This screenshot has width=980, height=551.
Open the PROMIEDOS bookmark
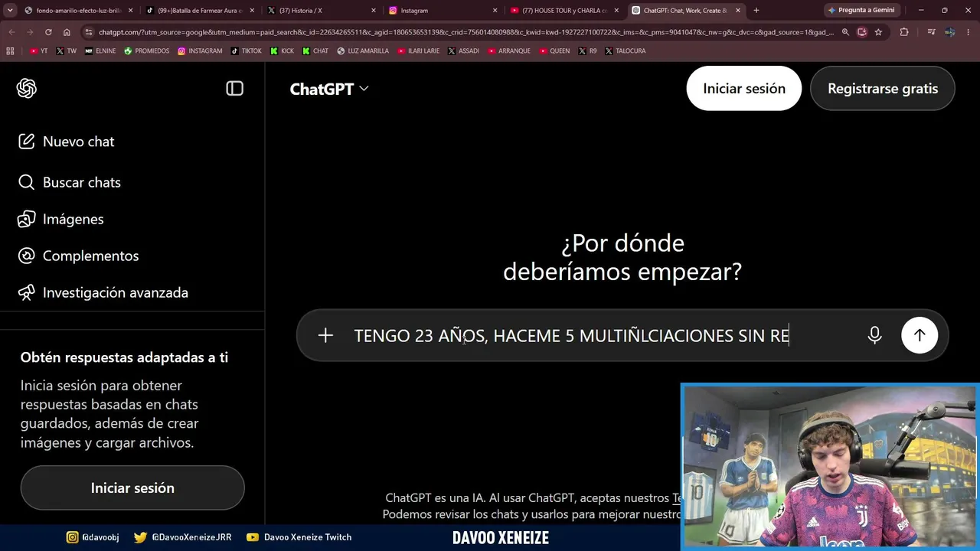[147, 51]
